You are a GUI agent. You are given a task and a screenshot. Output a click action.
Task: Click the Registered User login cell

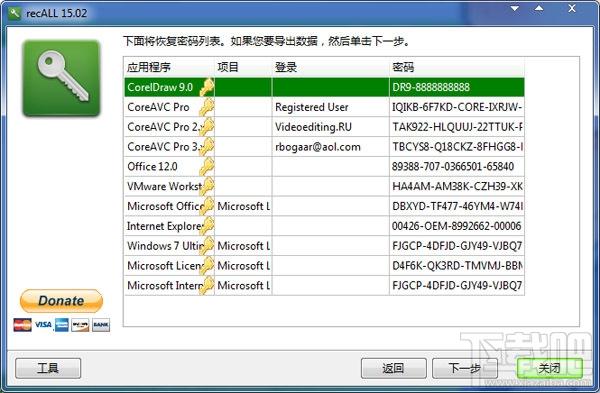click(331, 107)
